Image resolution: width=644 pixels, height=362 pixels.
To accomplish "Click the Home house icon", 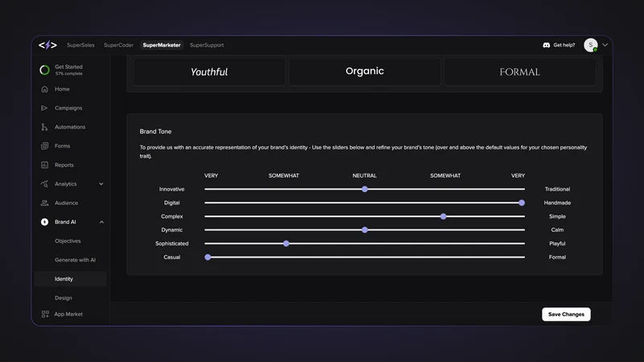I will coord(44,89).
